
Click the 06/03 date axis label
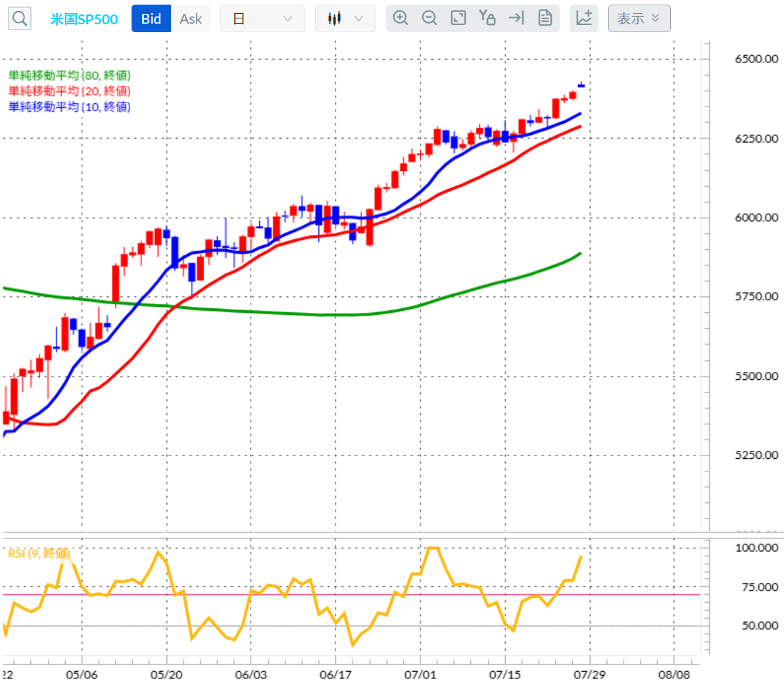coord(251,674)
